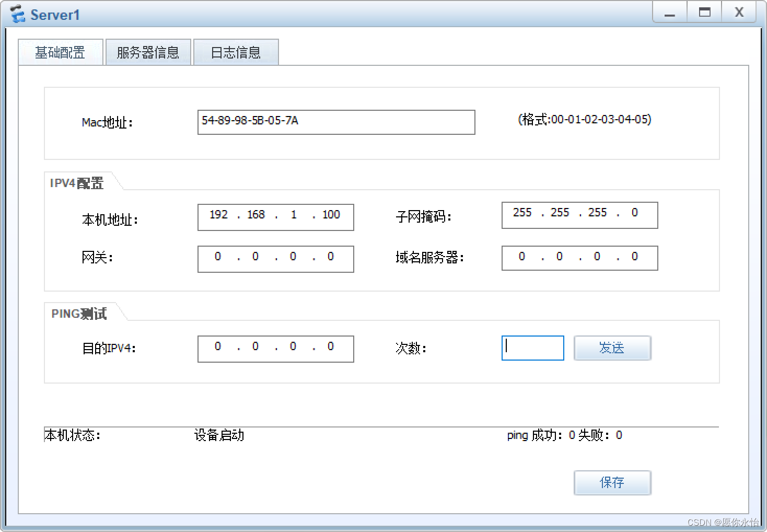This screenshot has width=767, height=532.
Task: Click the Server1 window title text
Action: (55, 14)
